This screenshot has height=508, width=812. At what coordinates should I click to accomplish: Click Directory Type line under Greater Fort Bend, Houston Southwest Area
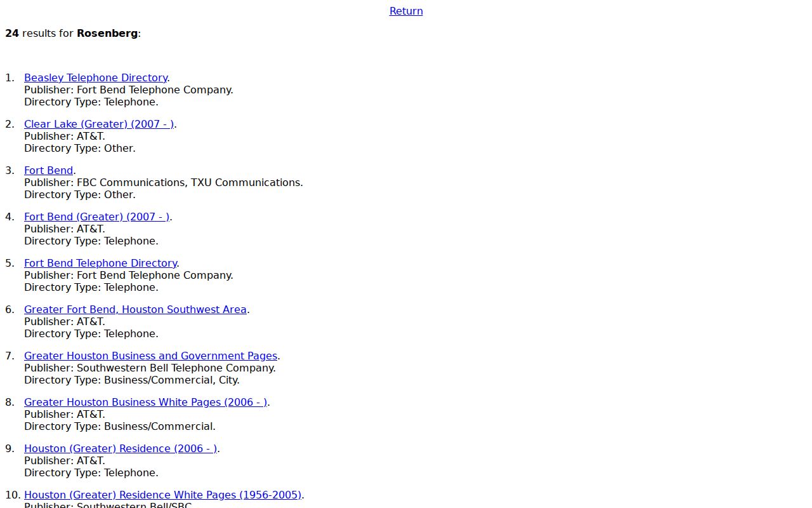coord(91,333)
